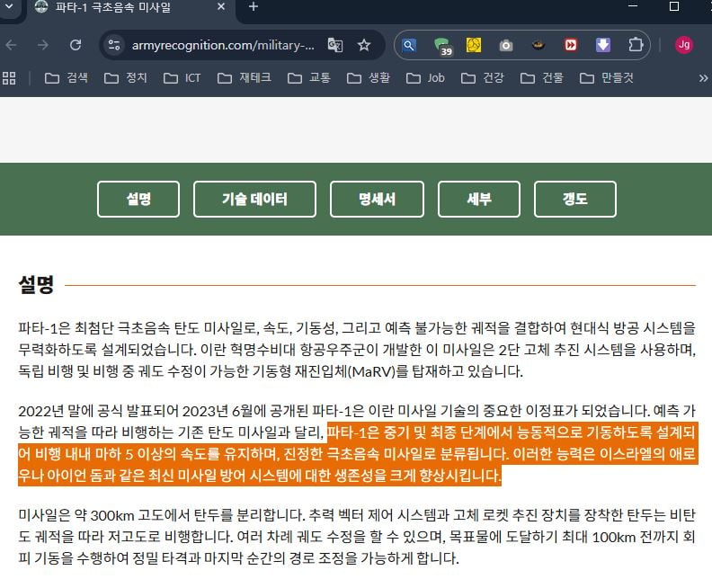
Task: Open the 건물 bookmark folder
Action: click(542, 78)
